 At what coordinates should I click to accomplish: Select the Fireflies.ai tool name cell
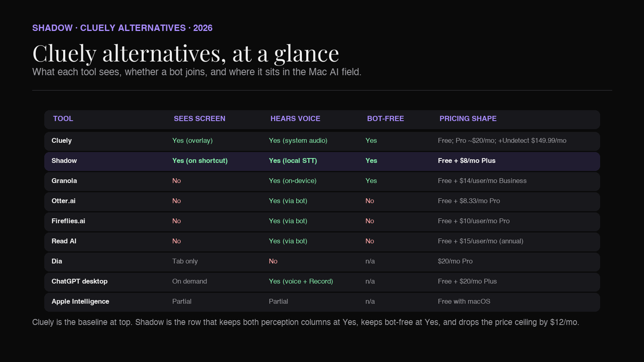[68, 221]
